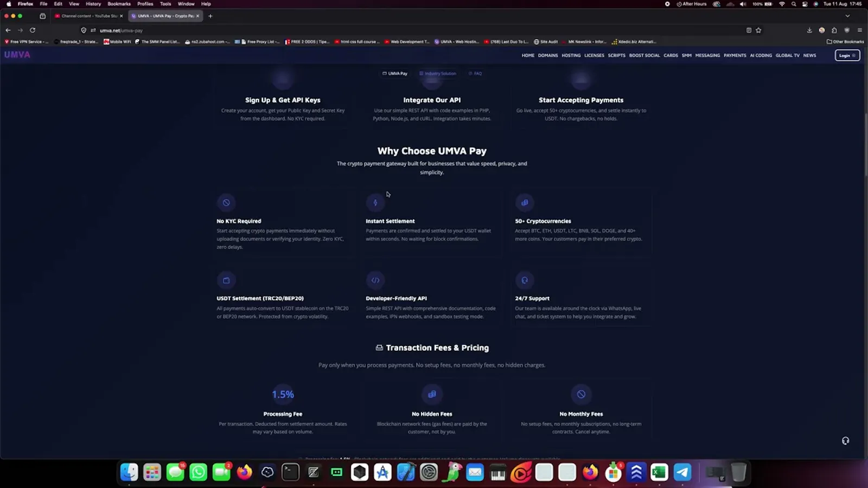Open Microsoft Excel from the dock

coord(659,472)
